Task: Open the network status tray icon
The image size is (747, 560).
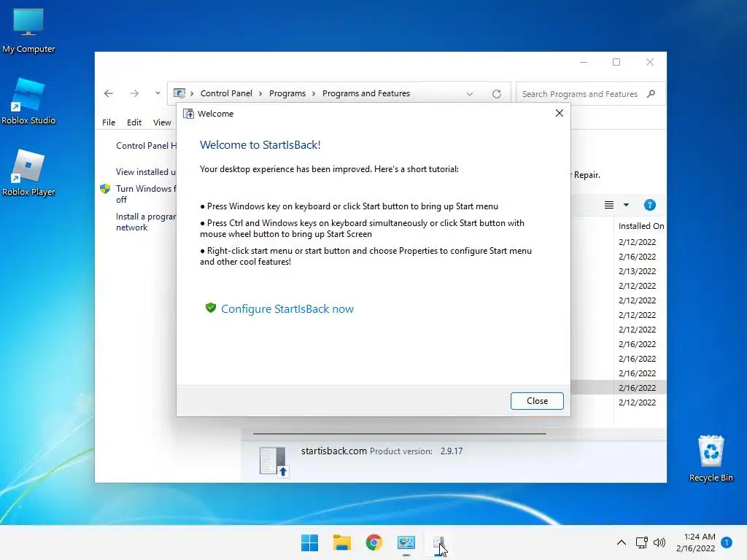Action: [641, 542]
